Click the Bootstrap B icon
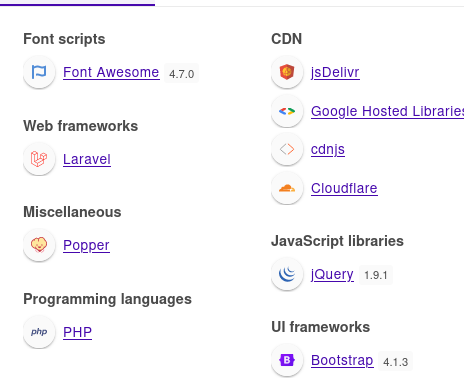 (x=287, y=360)
